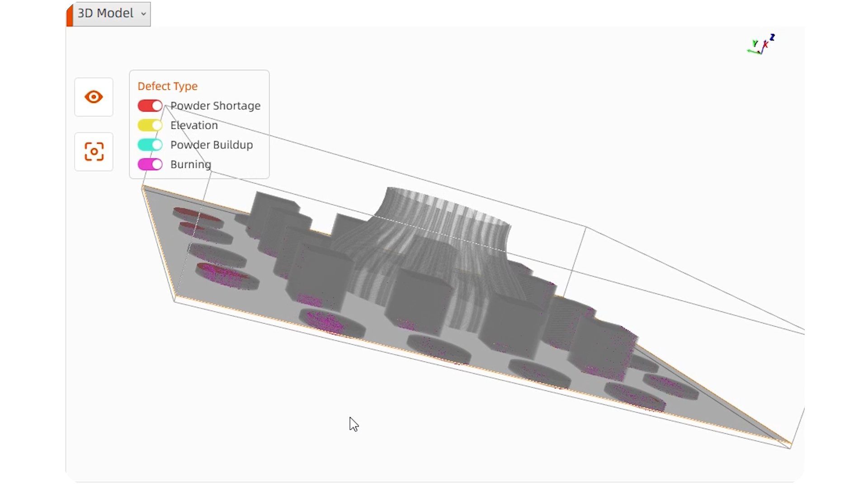Image resolution: width=868 pixels, height=488 pixels.
Task: Click the orange marker beside 3D Model
Action: [x=69, y=14]
